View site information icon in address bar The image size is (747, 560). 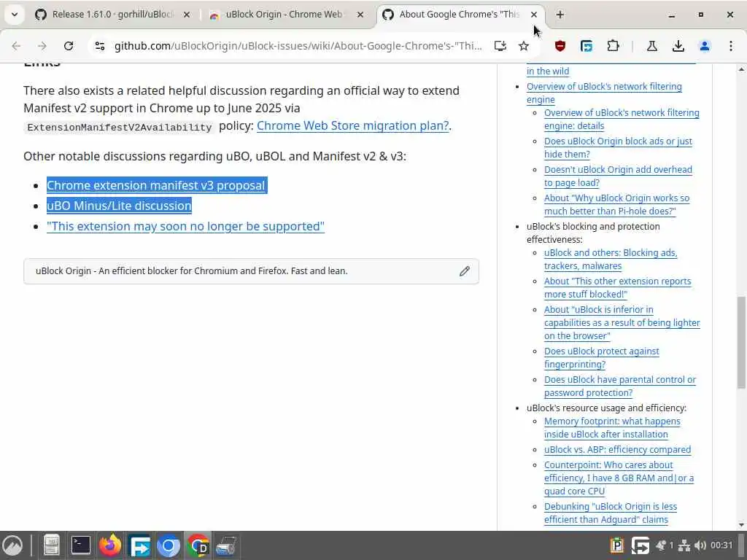click(x=99, y=46)
